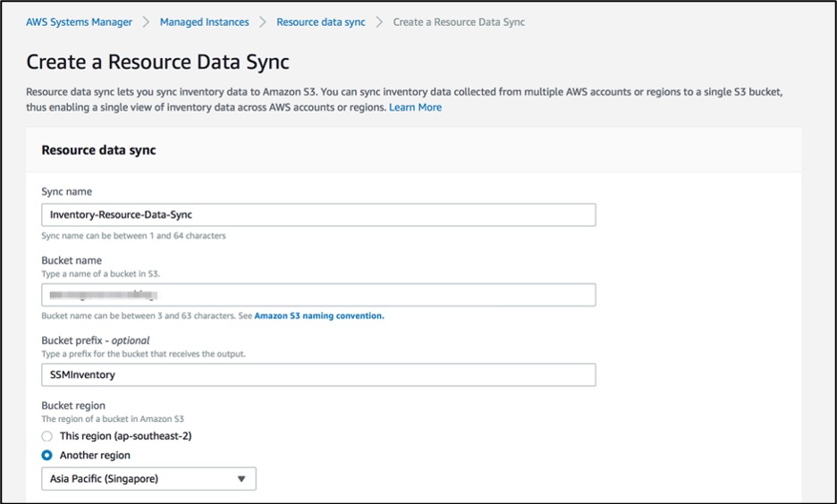
Task: Click hint 'The region of a bucket in Amazon S3'
Action: click(113, 419)
